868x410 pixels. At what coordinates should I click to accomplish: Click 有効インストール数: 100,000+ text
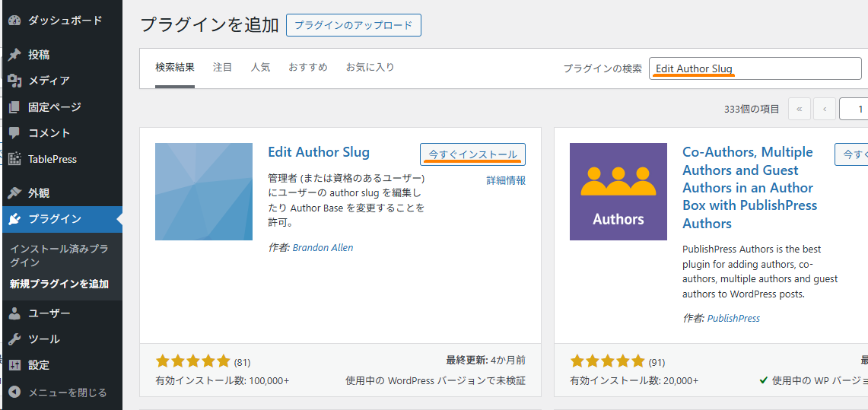point(223,380)
